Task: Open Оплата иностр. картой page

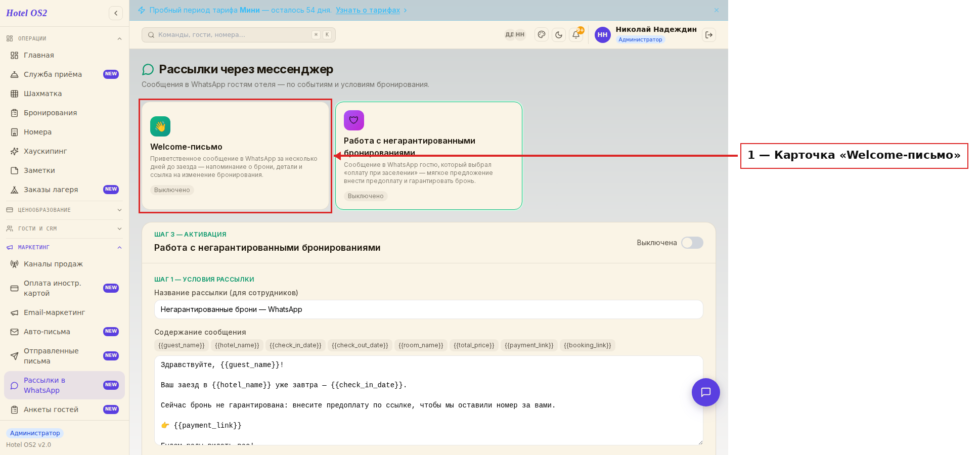Action: (64, 288)
